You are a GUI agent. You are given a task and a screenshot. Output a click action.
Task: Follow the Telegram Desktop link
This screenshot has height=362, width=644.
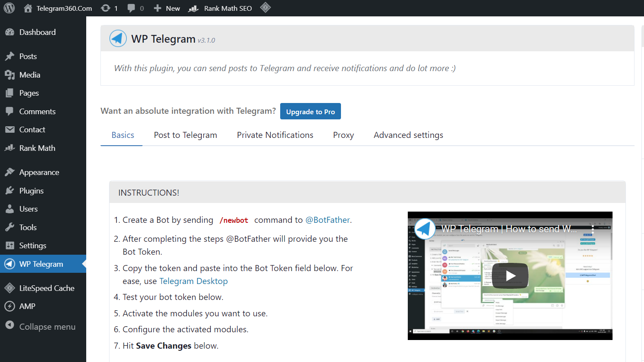(194, 281)
